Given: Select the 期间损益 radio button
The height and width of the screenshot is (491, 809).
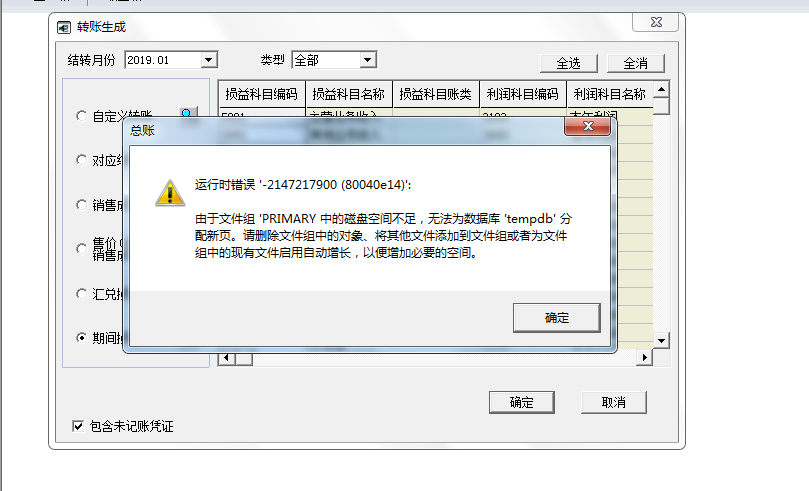Looking at the screenshot, I should [x=81, y=338].
